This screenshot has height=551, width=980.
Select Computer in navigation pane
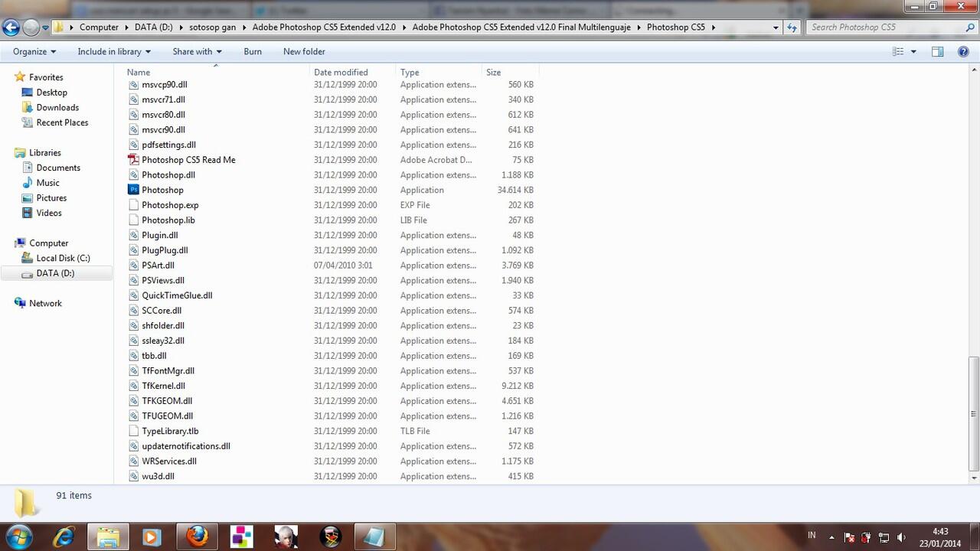48,243
